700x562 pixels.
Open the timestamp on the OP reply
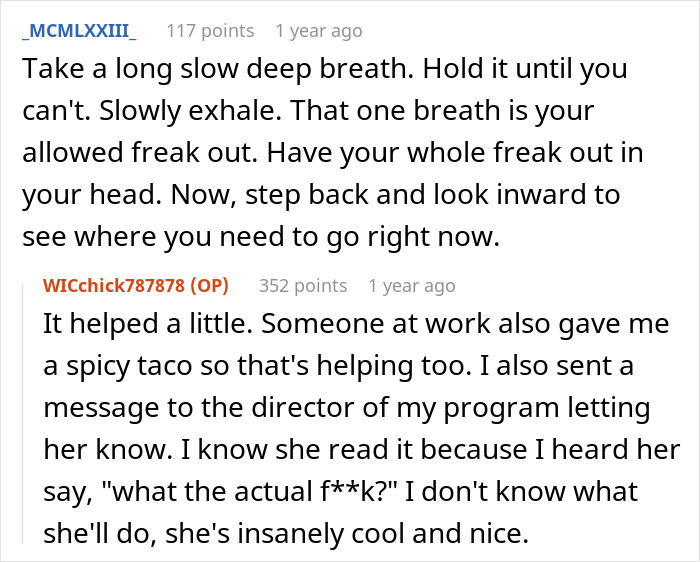tap(412, 285)
